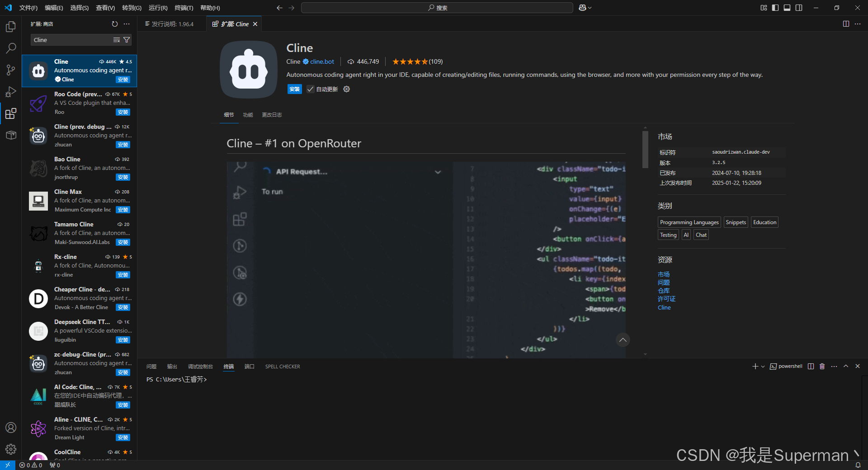Collapse the API Request chevron in preview

point(438,172)
